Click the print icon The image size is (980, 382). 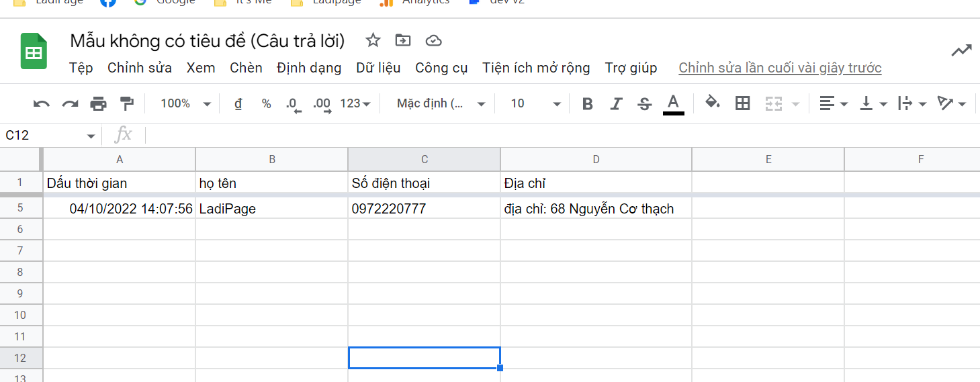click(x=98, y=104)
